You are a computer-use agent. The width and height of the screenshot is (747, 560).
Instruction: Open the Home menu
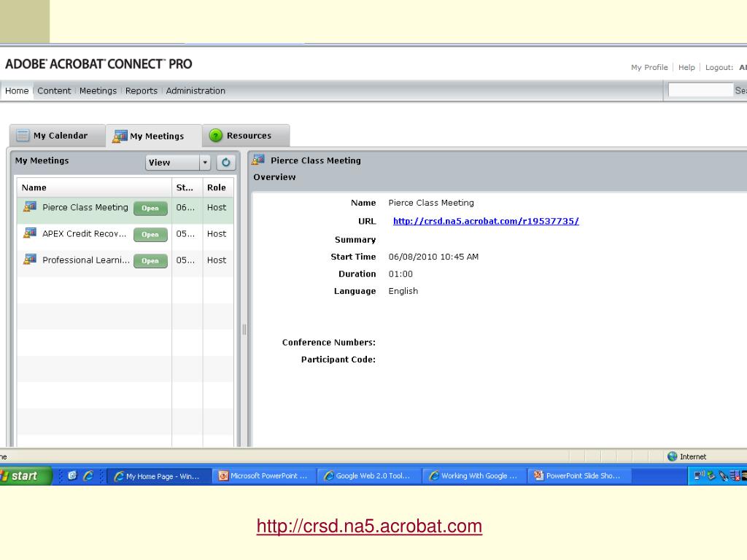[17, 90]
